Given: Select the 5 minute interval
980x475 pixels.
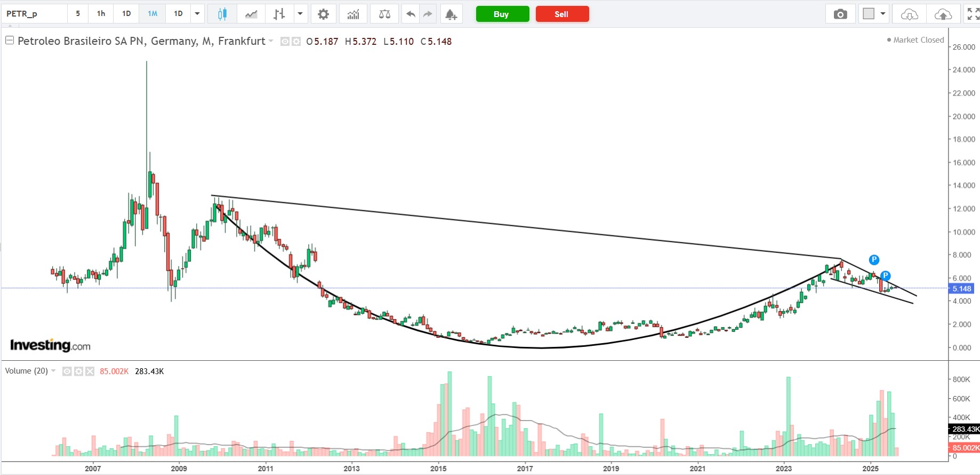Looking at the screenshot, I should (78, 14).
